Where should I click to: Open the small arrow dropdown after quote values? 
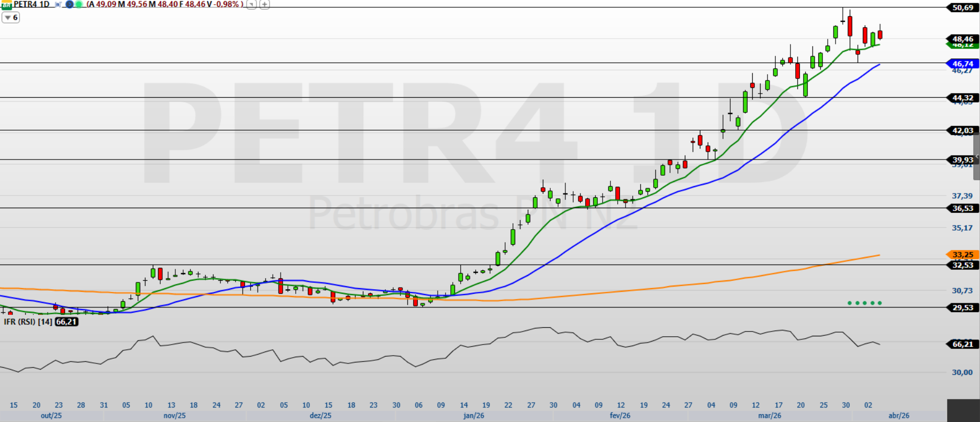click(252, 5)
